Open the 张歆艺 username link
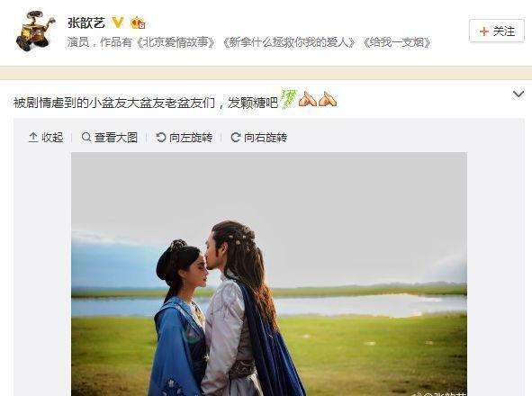Viewport: 532px width, 396px height. coord(86,23)
